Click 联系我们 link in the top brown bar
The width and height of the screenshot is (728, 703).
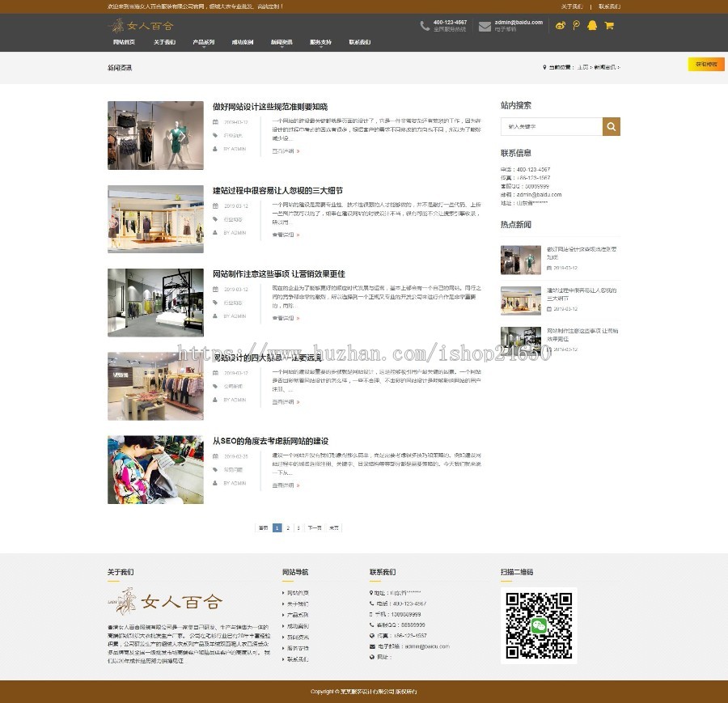[609, 6]
